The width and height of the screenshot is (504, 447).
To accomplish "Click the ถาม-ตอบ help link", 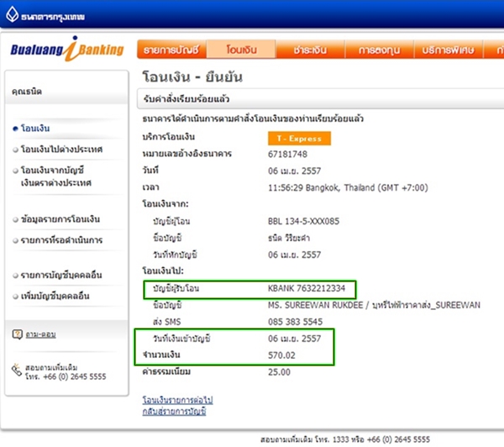I will click(40, 334).
